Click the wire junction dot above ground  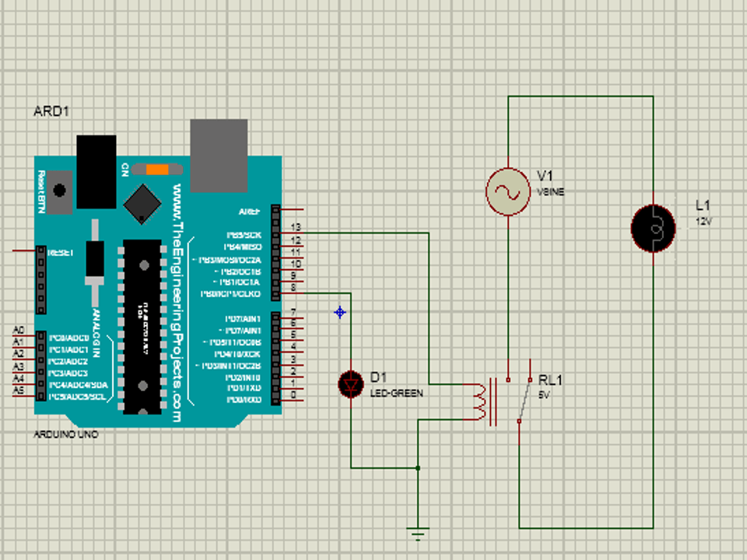418,468
